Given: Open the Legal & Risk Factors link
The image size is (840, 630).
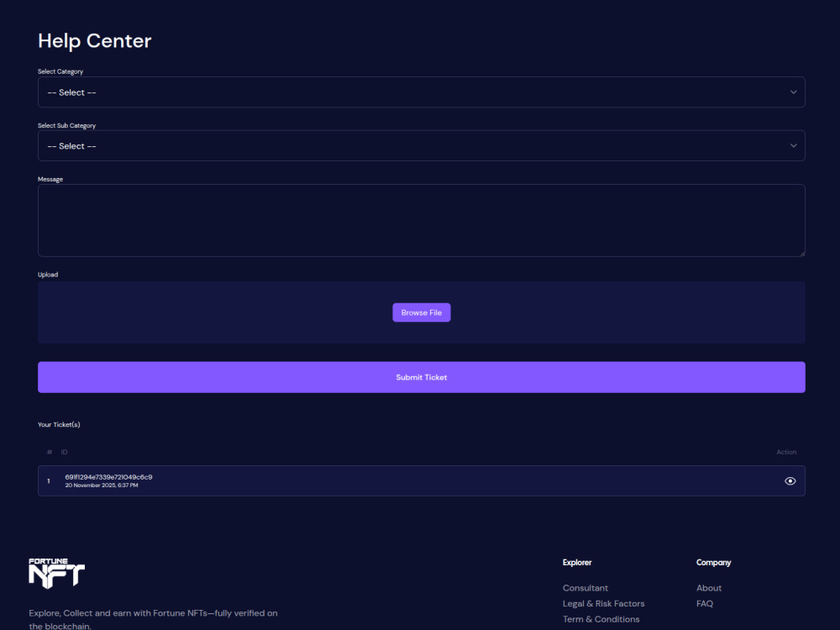Looking at the screenshot, I should pos(603,603).
